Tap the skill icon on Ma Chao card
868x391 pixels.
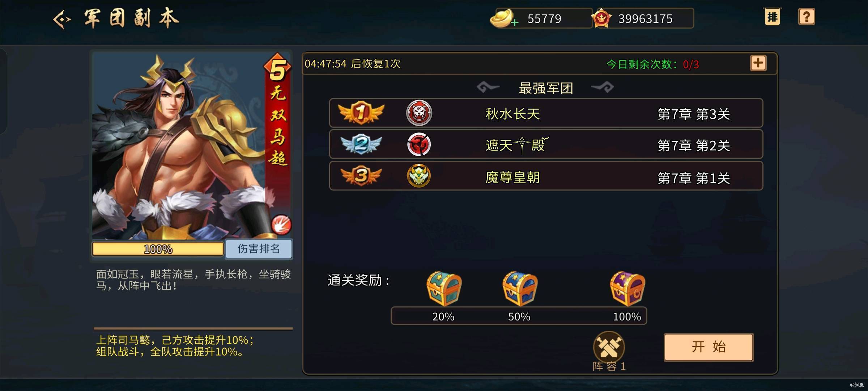[x=281, y=224]
